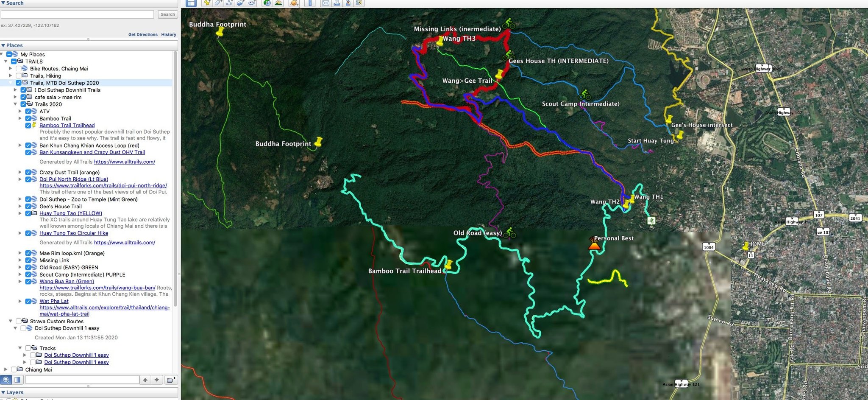The height and width of the screenshot is (400, 868).
Task: Click the up arrow button below Places
Action: [x=145, y=380]
